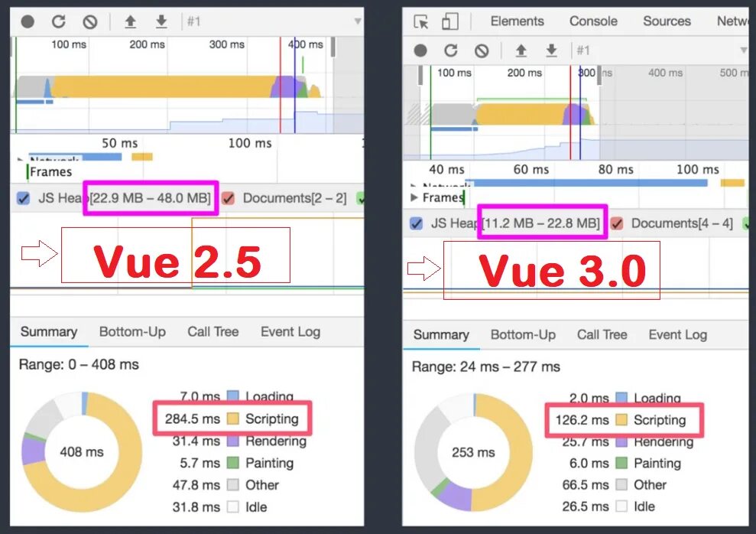Click the Range: 0 – 408 ms text

(79, 365)
